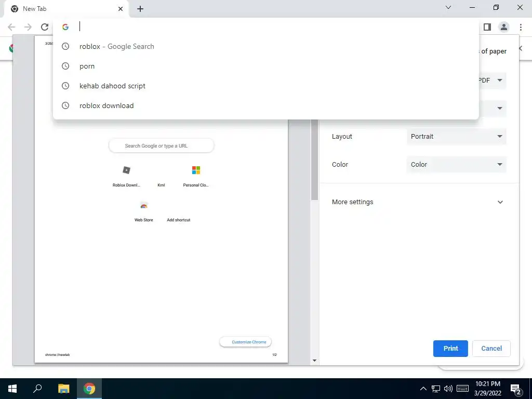Click the clock icon beside 'roblox - Google Search'
Viewport: 532px width, 399px height.
(x=65, y=46)
